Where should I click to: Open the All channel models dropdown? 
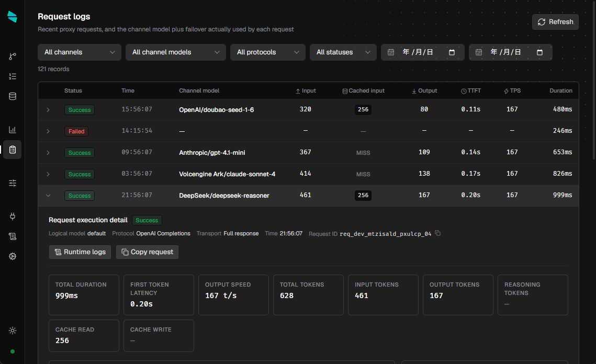coord(176,52)
